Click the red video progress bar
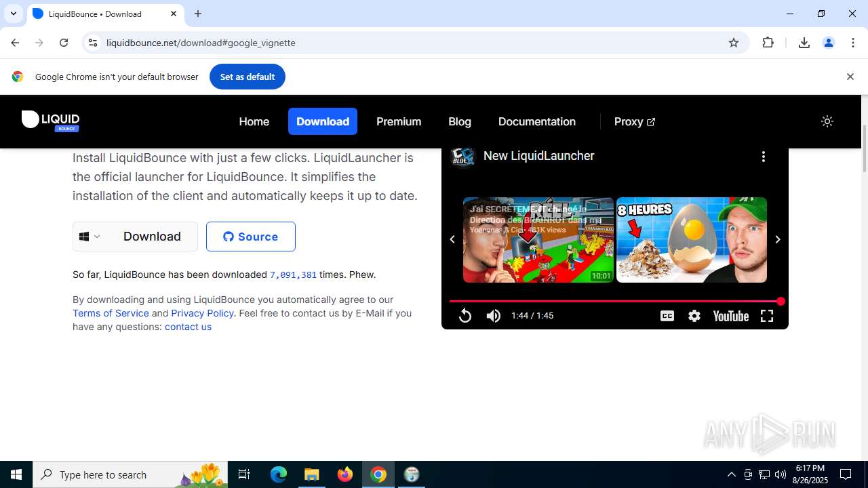The image size is (868, 488). pos(615,301)
